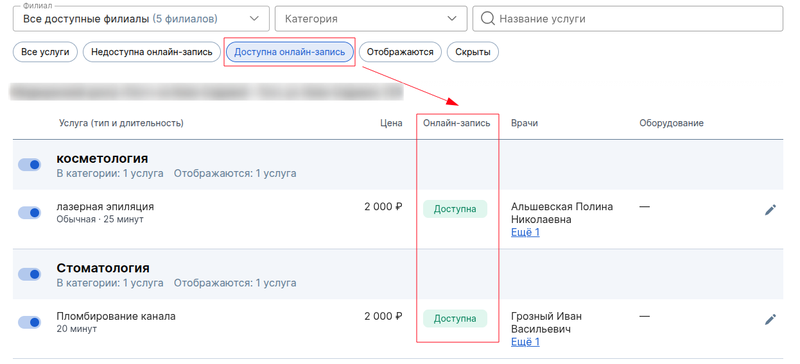Open Ещё 1 link under Альшевская Полина

[x=525, y=232]
